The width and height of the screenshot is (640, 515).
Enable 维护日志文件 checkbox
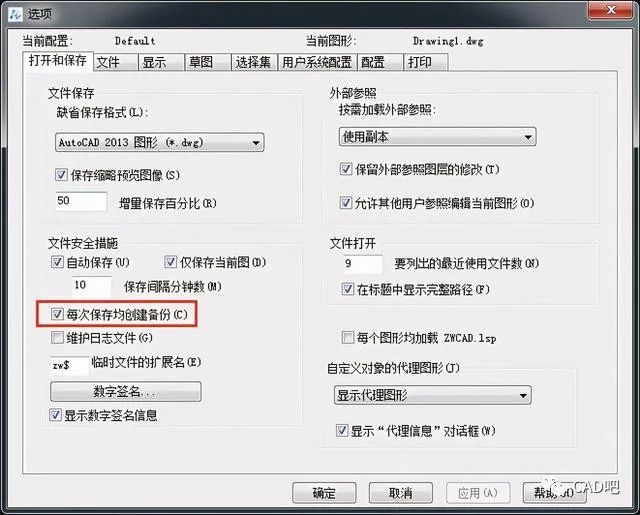click(x=57, y=337)
